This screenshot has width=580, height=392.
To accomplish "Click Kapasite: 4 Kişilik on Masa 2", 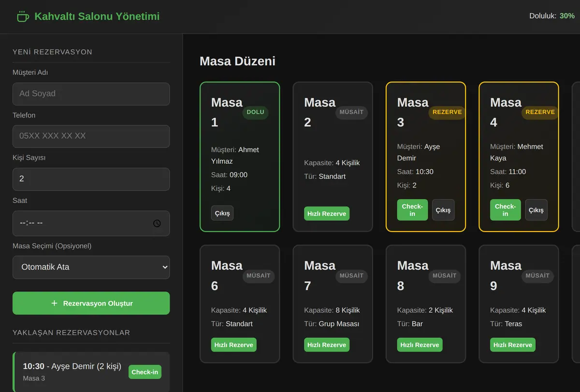I will pos(332,163).
